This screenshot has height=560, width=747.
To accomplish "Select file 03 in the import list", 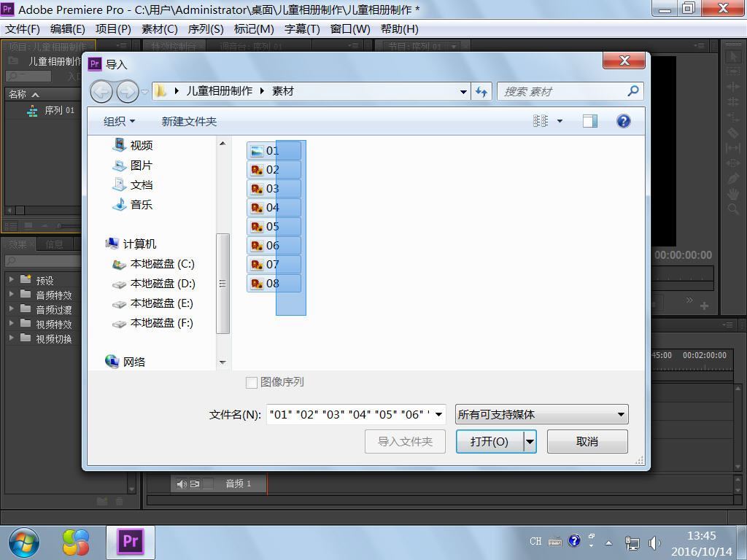I will tap(274, 189).
